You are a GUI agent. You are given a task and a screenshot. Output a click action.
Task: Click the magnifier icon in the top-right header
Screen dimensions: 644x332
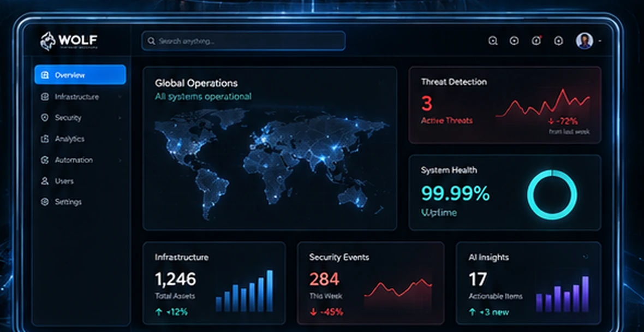click(493, 40)
